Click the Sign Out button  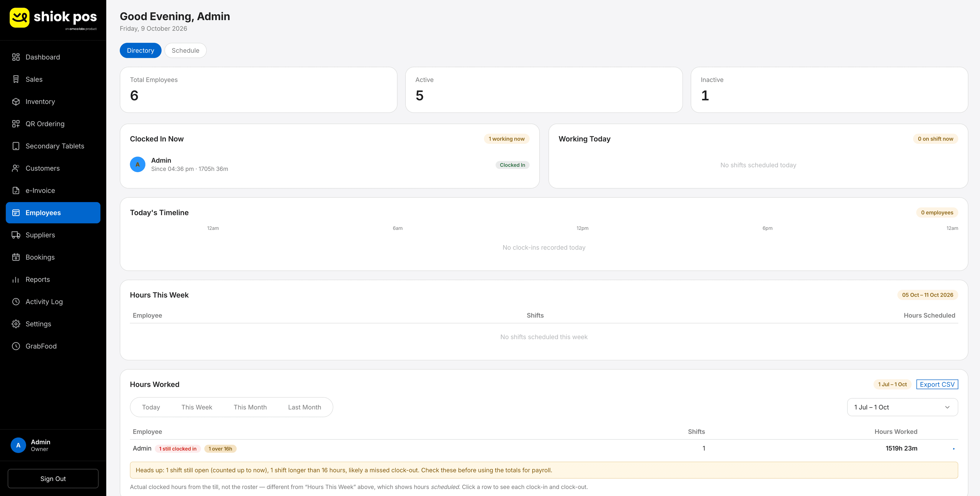[53, 478]
